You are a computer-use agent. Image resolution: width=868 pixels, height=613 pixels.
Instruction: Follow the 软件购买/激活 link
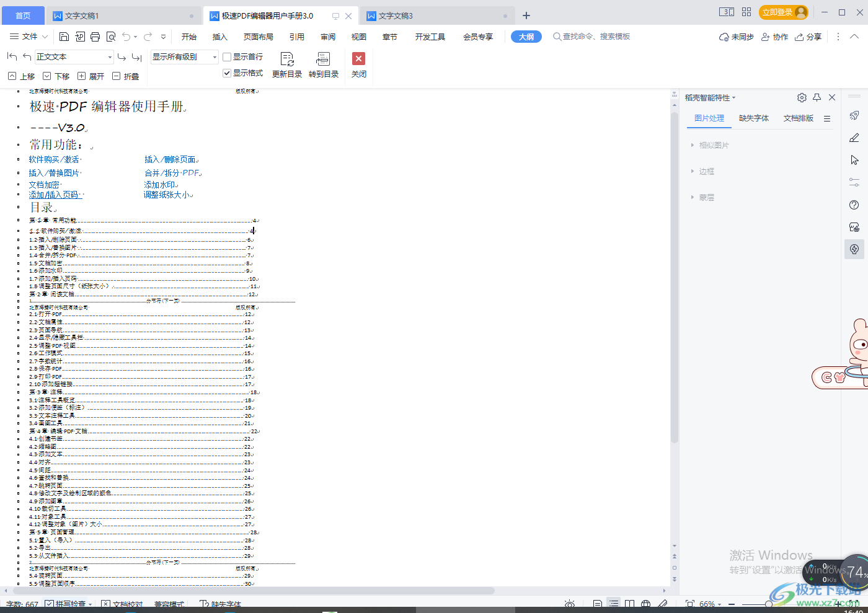click(54, 159)
